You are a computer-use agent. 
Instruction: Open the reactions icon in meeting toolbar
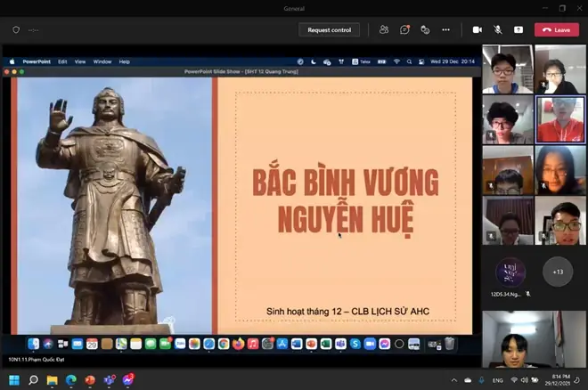(425, 29)
